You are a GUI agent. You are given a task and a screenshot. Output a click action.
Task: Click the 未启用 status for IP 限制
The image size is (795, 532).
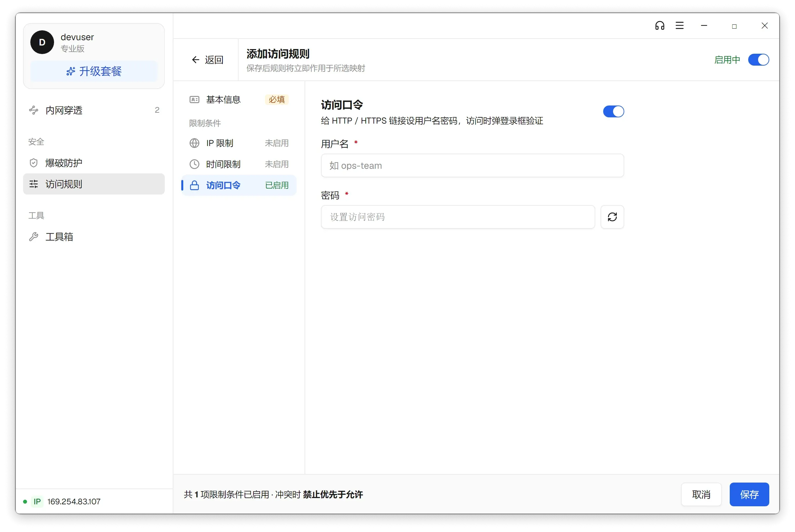[x=277, y=143]
